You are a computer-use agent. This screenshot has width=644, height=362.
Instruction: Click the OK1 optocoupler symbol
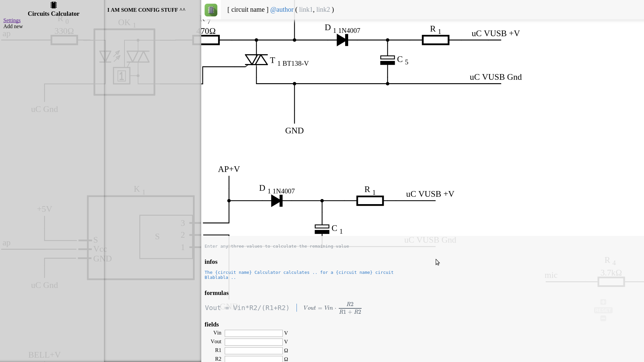pyautogui.click(x=124, y=62)
